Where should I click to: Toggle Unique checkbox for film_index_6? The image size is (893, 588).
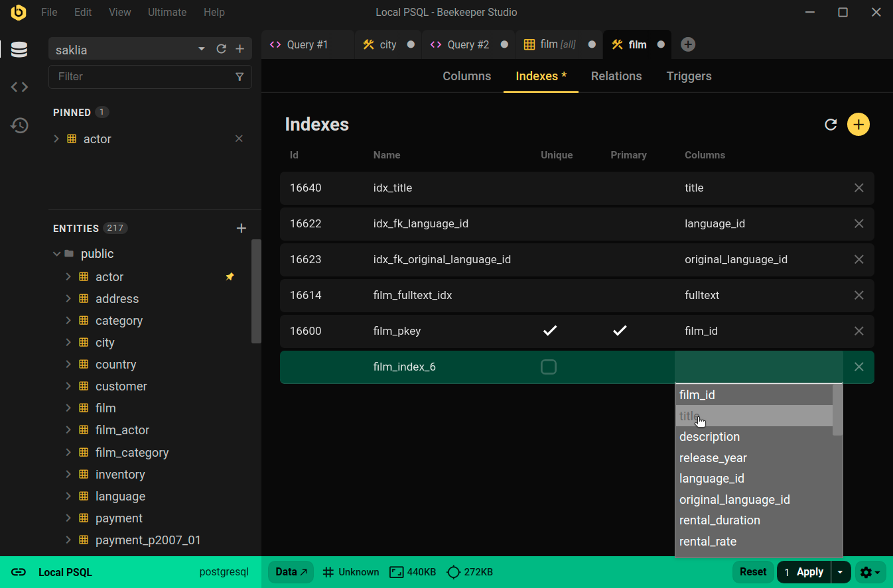click(549, 367)
